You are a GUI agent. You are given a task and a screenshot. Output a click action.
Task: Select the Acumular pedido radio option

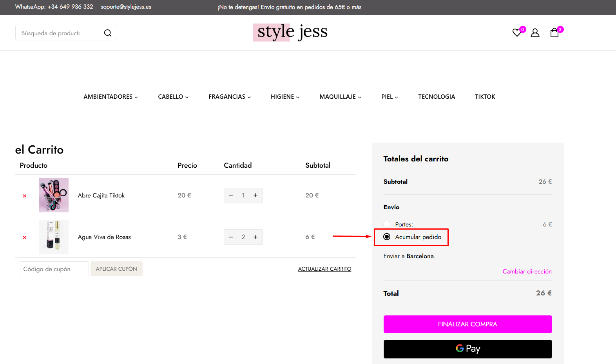pos(387,237)
